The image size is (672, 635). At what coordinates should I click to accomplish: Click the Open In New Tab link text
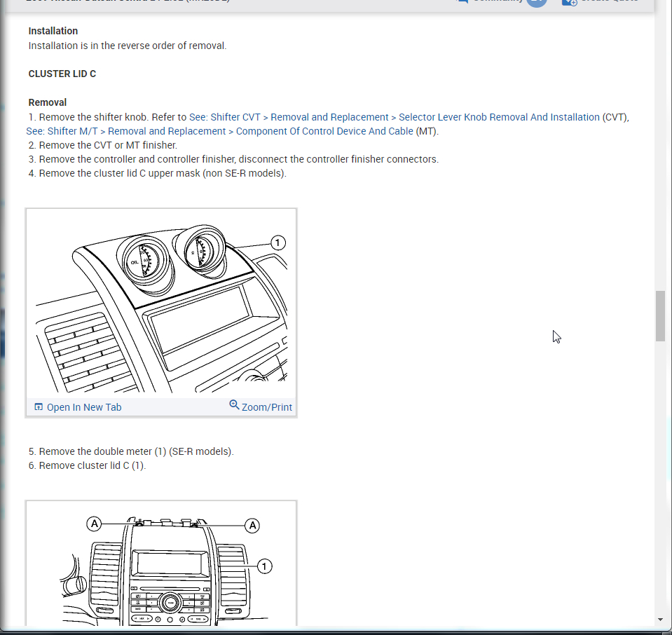(x=84, y=407)
